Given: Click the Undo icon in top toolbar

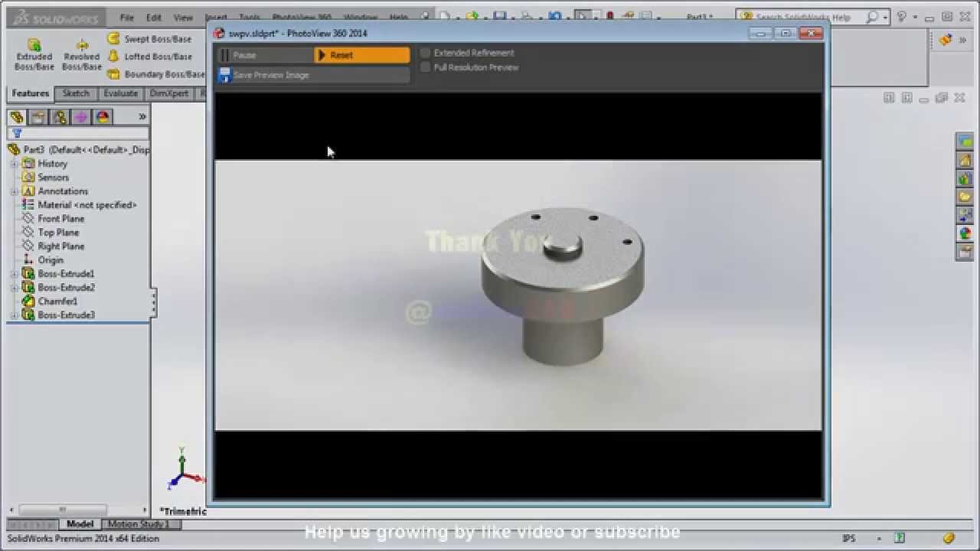Looking at the screenshot, I should pyautogui.click(x=555, y=17).
